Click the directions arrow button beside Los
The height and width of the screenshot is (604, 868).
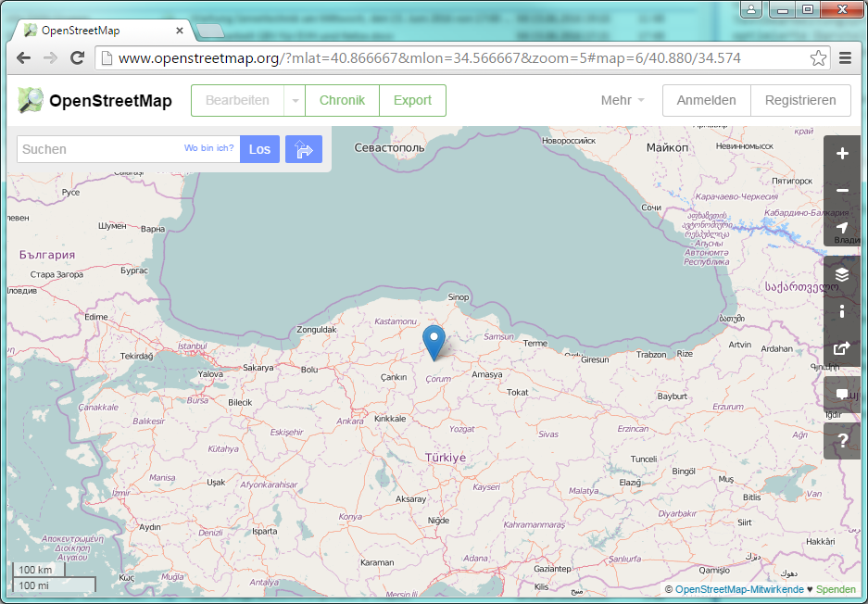(x=304, y=149)
